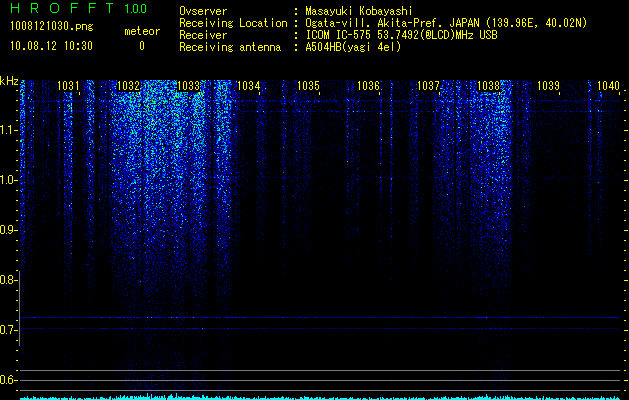Image resolution: width=629 pixels, height=400 pixels.
Task: Click the 0.9 frequency axis label
Action: coord(8,230)
